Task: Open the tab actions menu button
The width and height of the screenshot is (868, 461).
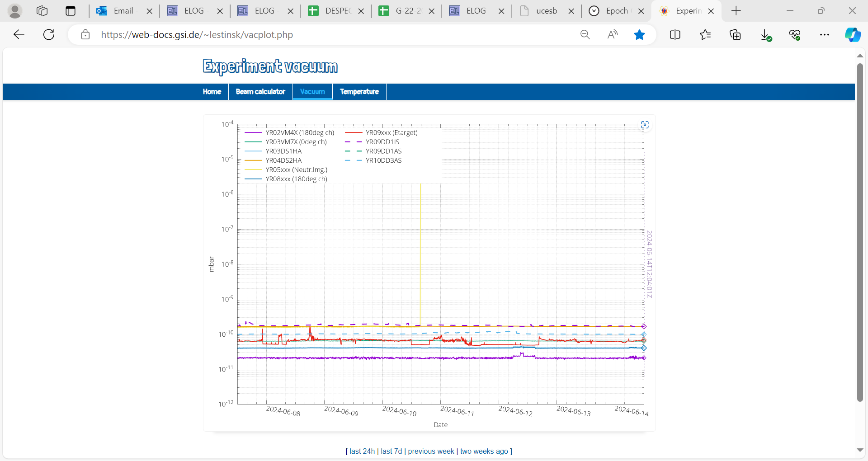Action: (71, 11)
